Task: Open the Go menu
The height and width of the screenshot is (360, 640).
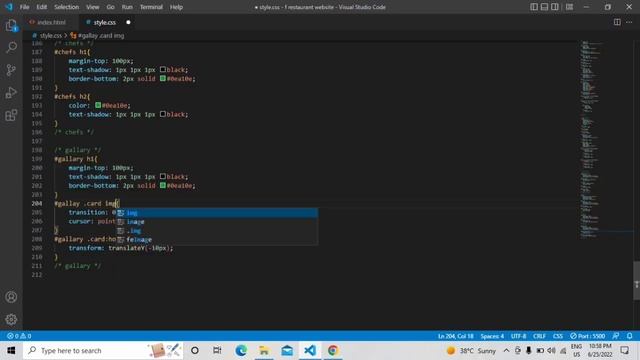Action: [x=110, y=7]
